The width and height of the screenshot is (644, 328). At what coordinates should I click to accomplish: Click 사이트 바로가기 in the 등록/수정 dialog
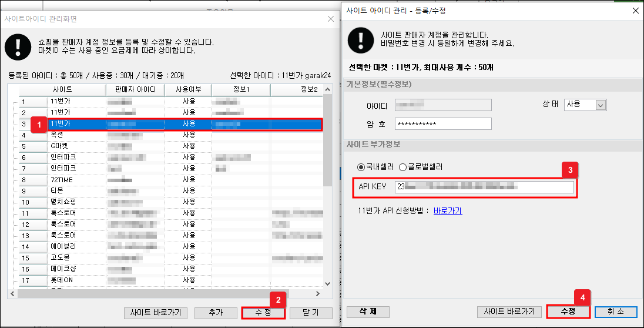[x=509, y=312]
